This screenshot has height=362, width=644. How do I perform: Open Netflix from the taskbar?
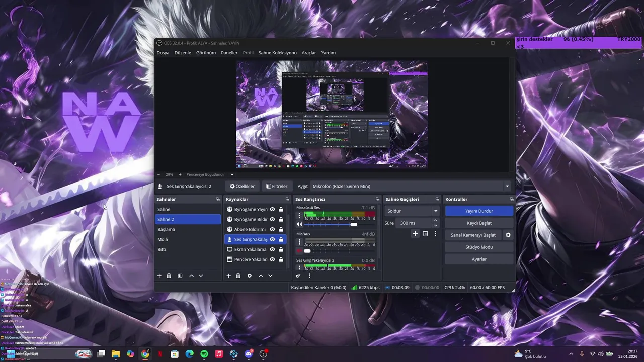coord(160,354)
